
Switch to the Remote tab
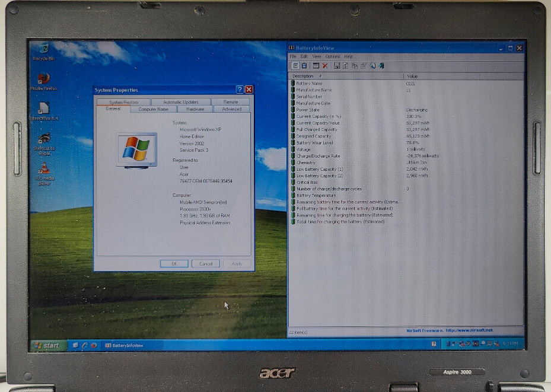pyautogui.click(x=231, y=102)
